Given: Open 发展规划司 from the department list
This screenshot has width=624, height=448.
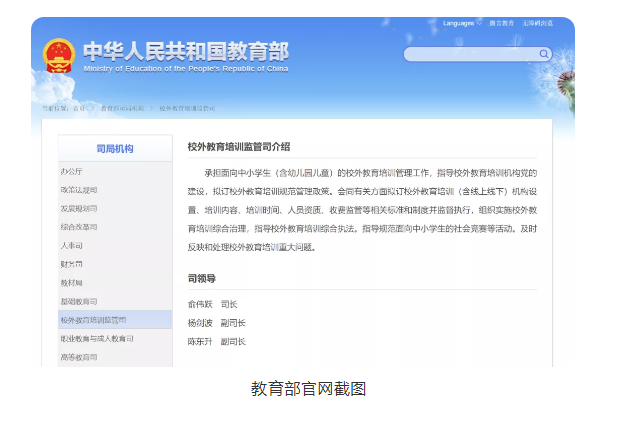Looking at the screenshot, I should [x=79, y=208].
